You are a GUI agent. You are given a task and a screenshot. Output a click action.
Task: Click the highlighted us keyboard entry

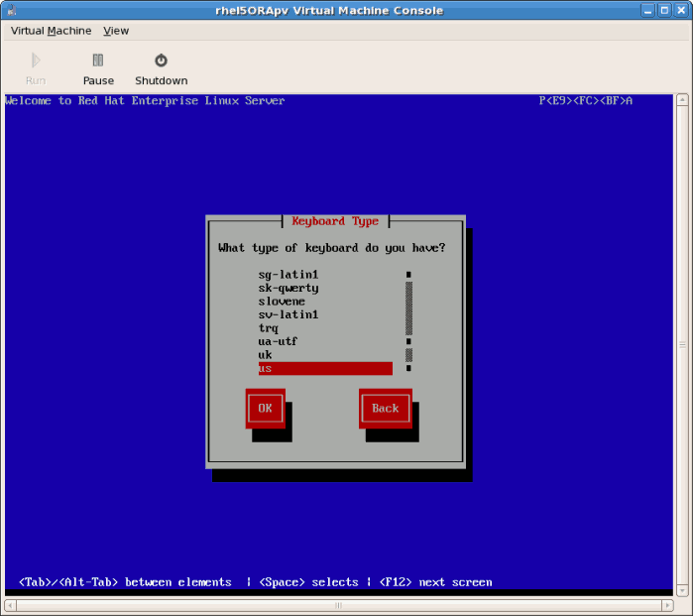click(x=325, y=368)
